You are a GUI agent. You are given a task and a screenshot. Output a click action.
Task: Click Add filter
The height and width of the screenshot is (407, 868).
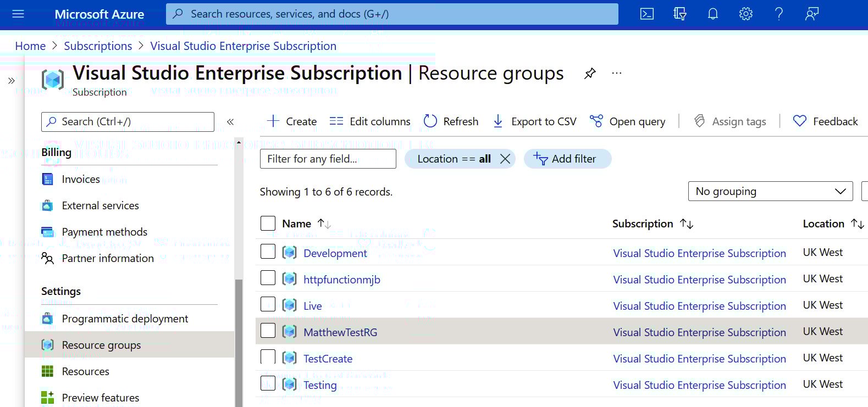pos(567,159)
